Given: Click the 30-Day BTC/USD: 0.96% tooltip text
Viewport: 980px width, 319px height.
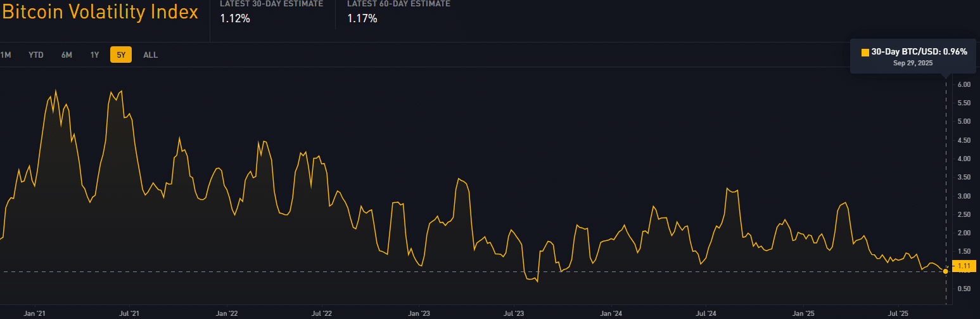Looking at the screenshot, I should point(919,52).
